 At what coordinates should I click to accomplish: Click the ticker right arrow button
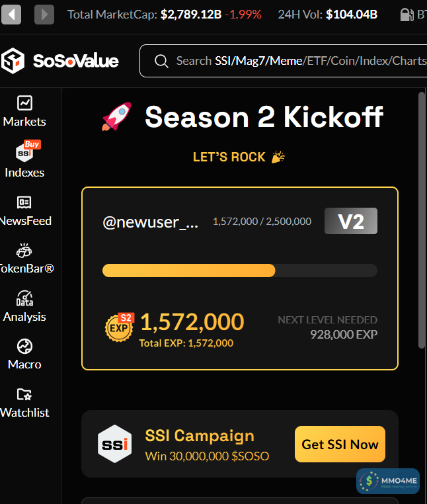pos(44,14)
